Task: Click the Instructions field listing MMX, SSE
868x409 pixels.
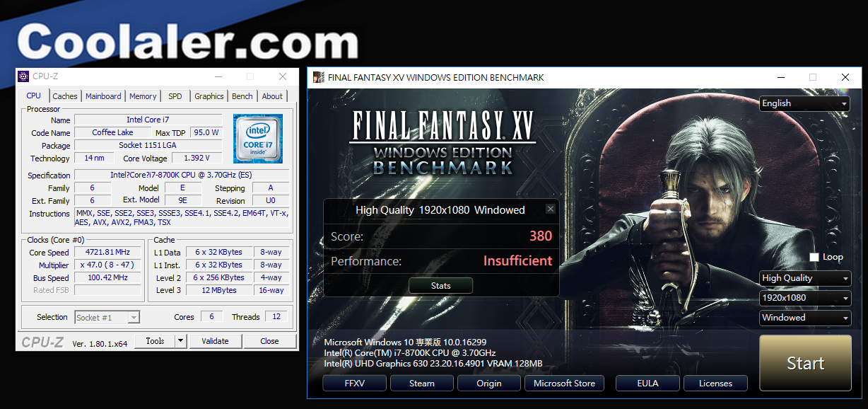Action: point(182,217)
